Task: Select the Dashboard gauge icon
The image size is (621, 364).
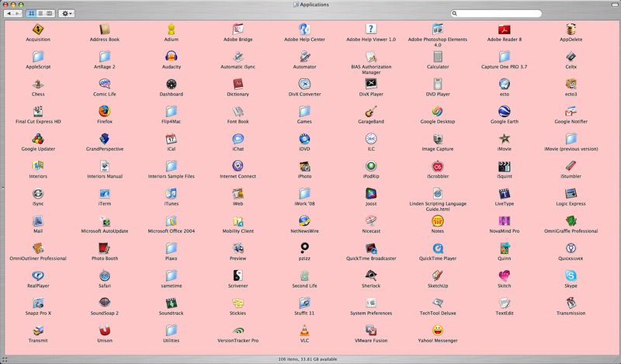Action: click(171, 84)
